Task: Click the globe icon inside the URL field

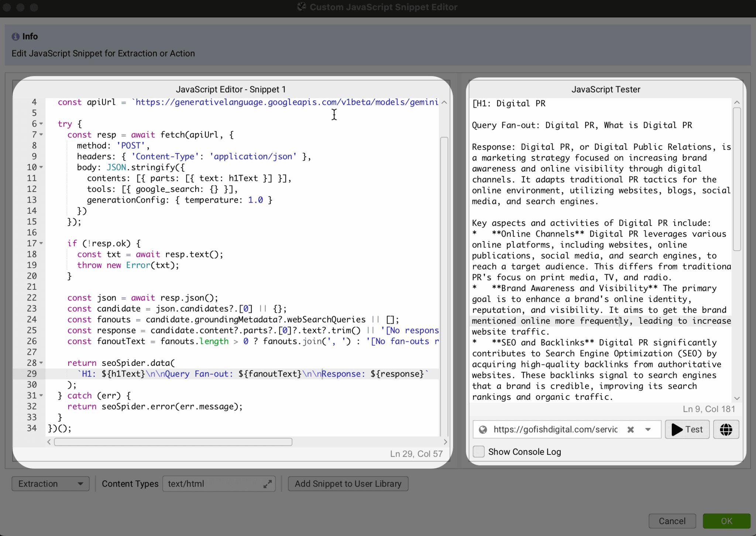Action: 484,429
